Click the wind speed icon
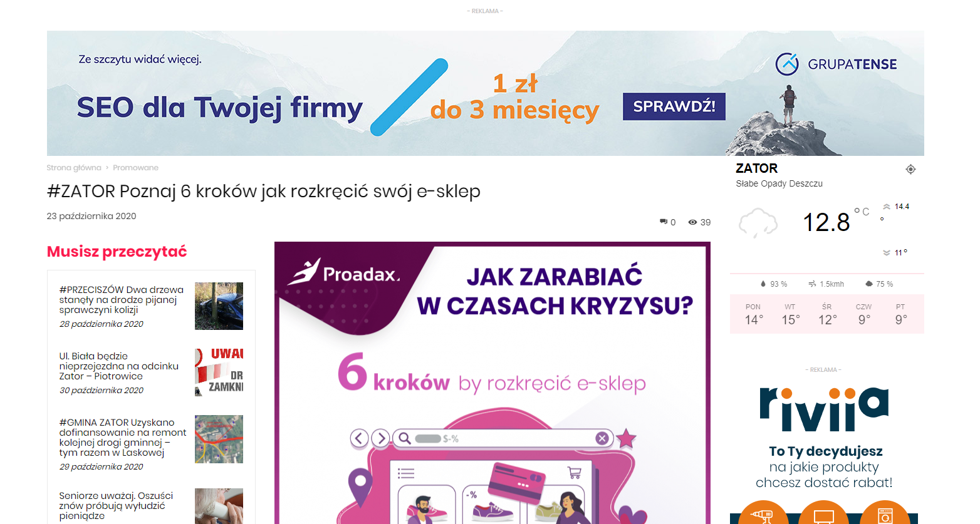The width and height of the screenshot is (980, 524). tap(812, 284)
